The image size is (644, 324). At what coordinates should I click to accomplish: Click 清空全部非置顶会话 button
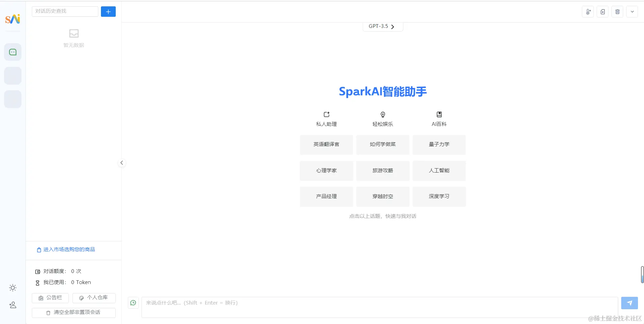[74, 313]
